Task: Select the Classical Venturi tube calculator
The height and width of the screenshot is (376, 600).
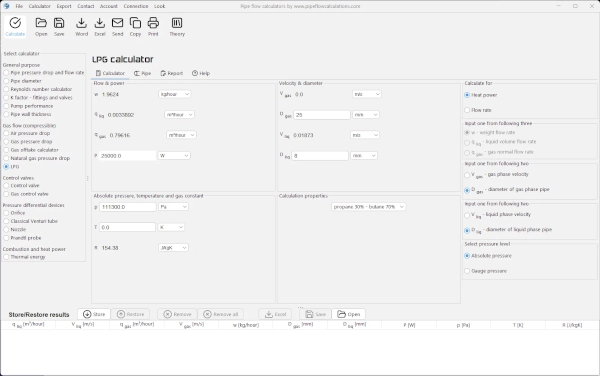Action: coord(30,221)
